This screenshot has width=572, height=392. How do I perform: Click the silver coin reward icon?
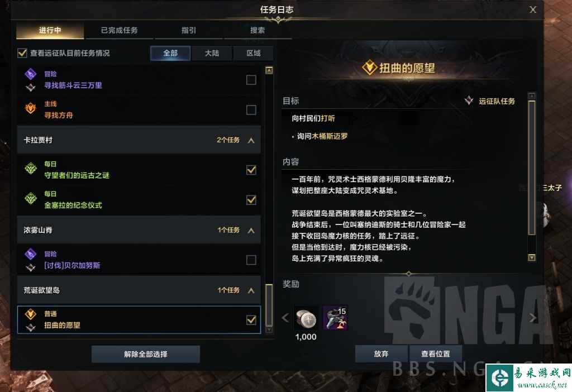(306, 318)
